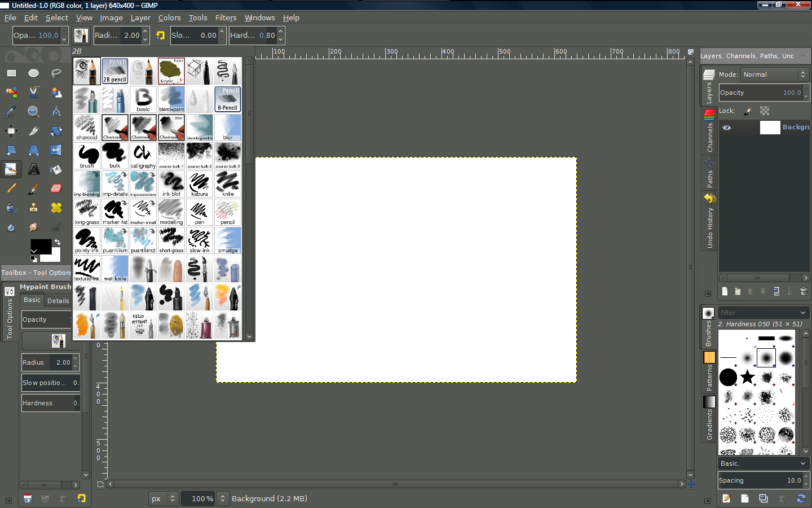
Task: Select the Text tool
Action: 34,169
